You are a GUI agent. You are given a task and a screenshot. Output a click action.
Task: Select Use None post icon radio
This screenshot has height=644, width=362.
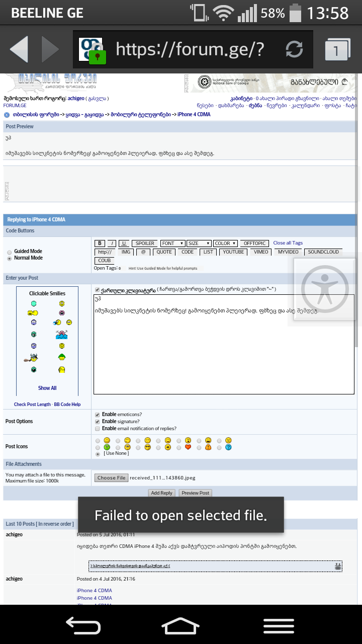[x=98, y=454]
